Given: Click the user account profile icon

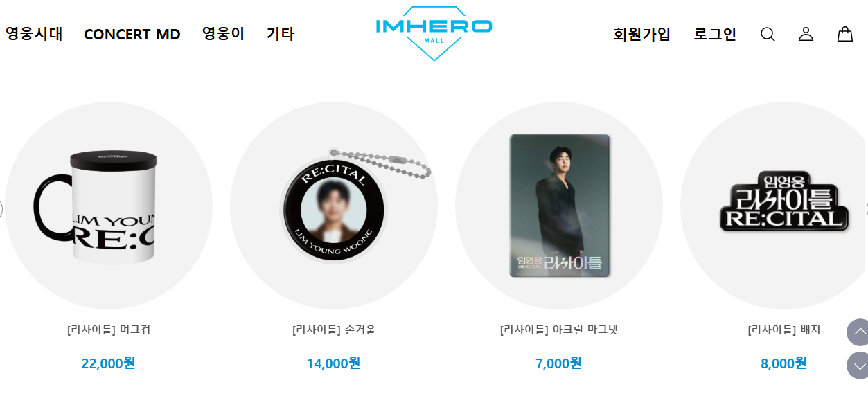Looking at the screenshot, I should point(806,34).
